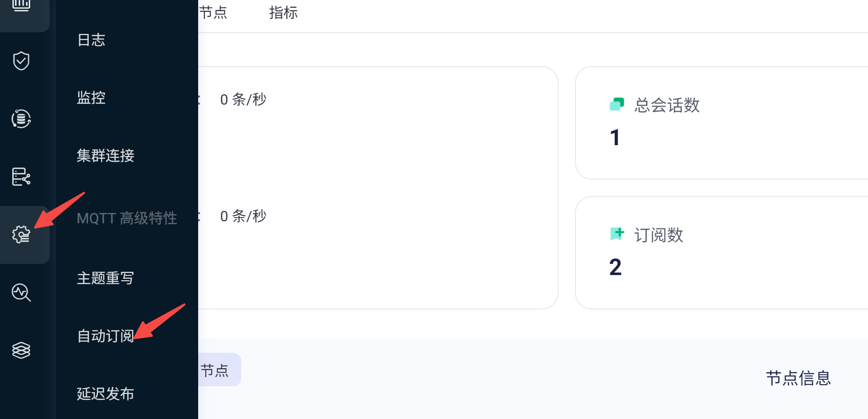Select the 主题重写 menu item
The width and height of the screenshot is (868, 419).
tap(105, 278)
